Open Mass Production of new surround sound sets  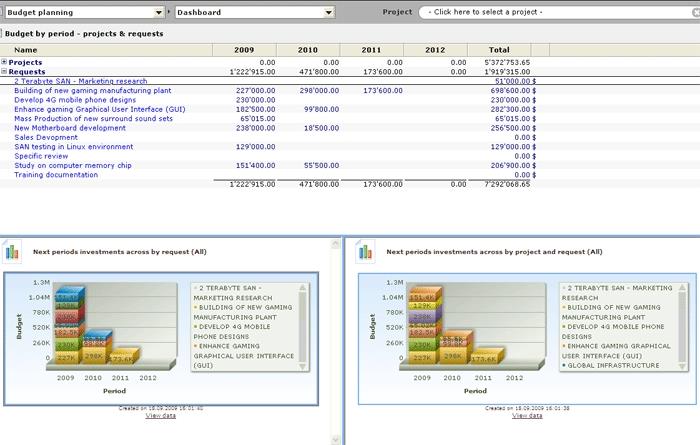click(93, 118)
